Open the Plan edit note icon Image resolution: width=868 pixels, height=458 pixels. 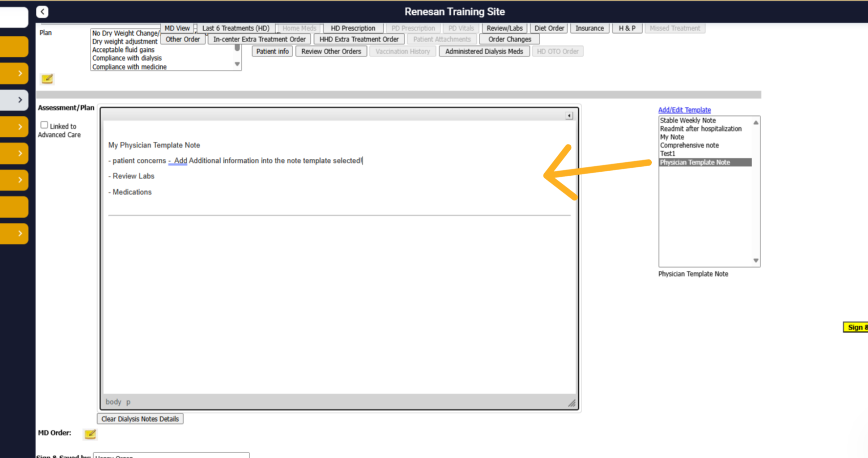pyautogui.click(x=47, y=79)
